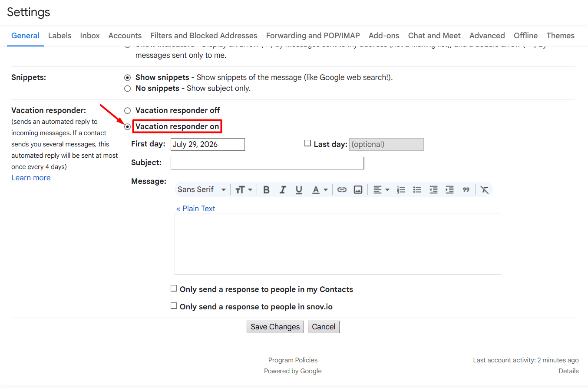Image resolution: width=588 pixels, height=388 pixels.
Task: Open the Learn more link
Action: point(31,178)
